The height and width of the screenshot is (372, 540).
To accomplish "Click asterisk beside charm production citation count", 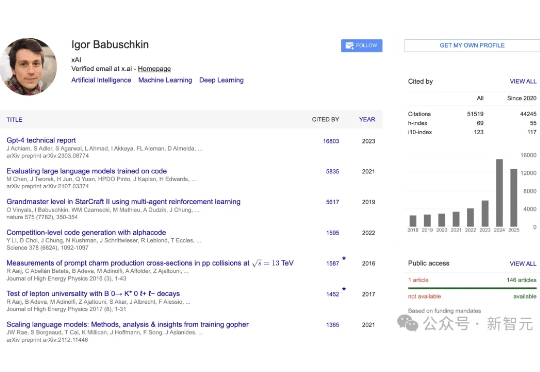I will pos(344,258).
